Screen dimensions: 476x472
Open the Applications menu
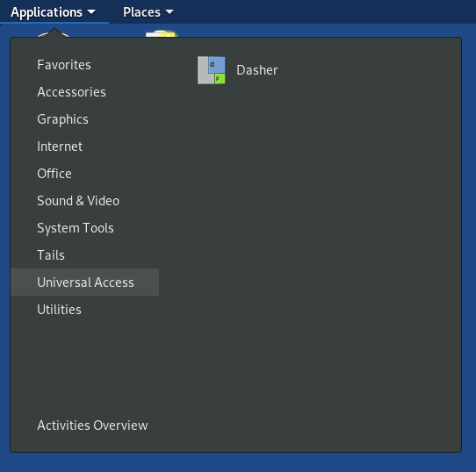(x=54, y=12)
